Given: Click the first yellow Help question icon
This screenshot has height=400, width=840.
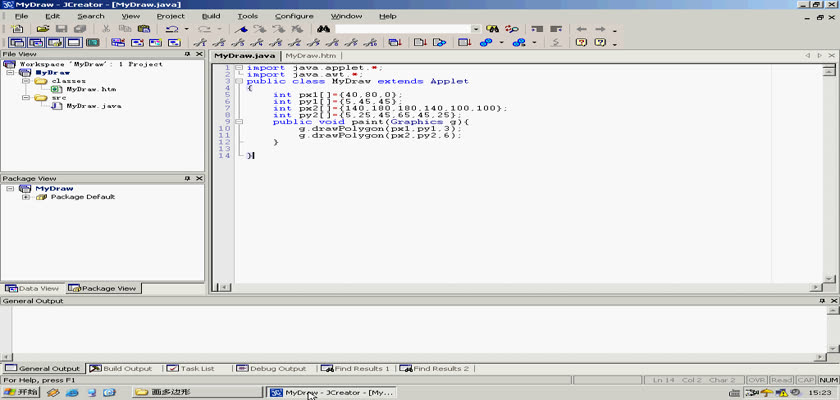Looking at the screenshot, I should (581, 42).
